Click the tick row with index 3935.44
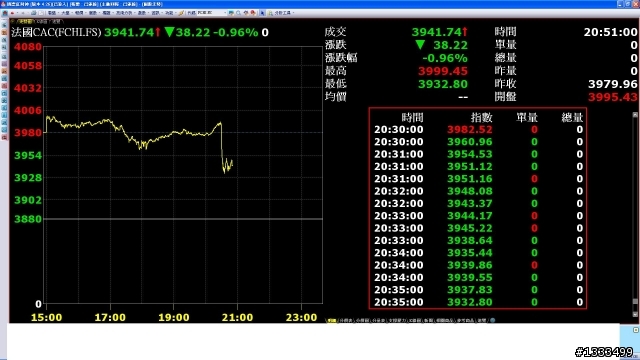The width and height of the screenshot is (640, 360). (478, 253)
